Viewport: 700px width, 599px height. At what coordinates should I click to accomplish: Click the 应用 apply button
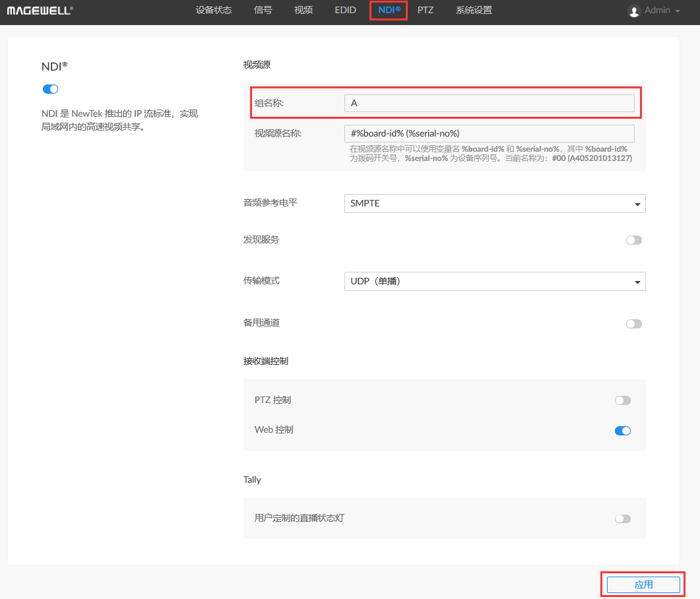[x=643, y=584]
